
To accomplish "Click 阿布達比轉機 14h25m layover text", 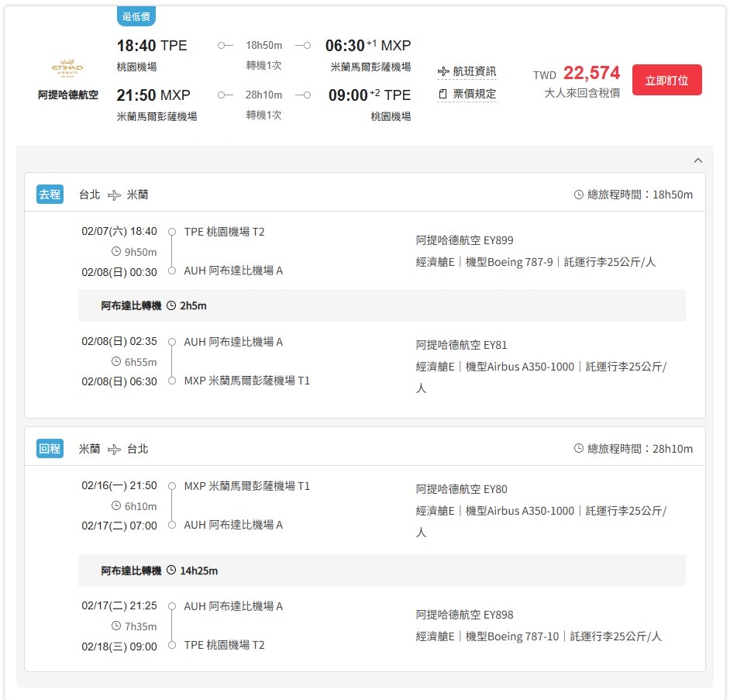I will coord(160,571).
